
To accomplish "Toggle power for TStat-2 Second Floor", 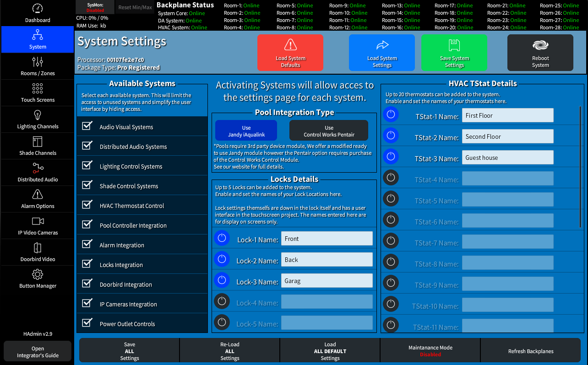I will click(x=391, y=135).
